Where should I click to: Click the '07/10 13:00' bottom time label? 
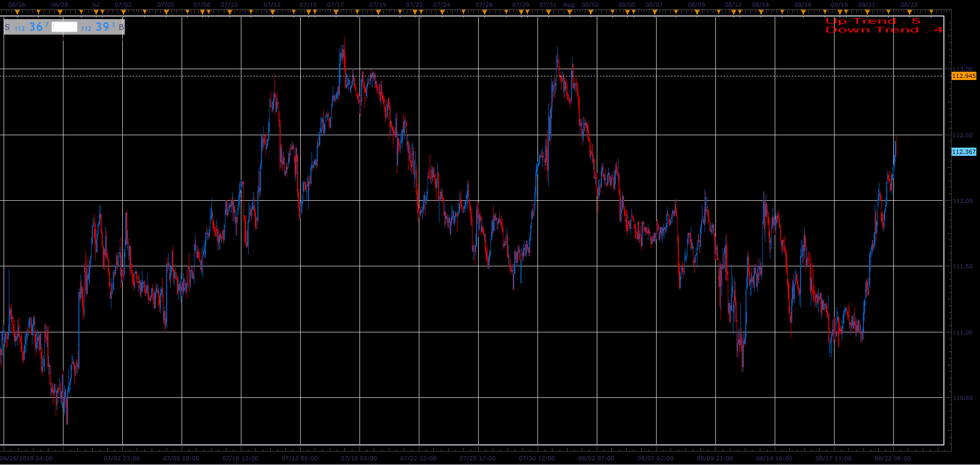240,458
